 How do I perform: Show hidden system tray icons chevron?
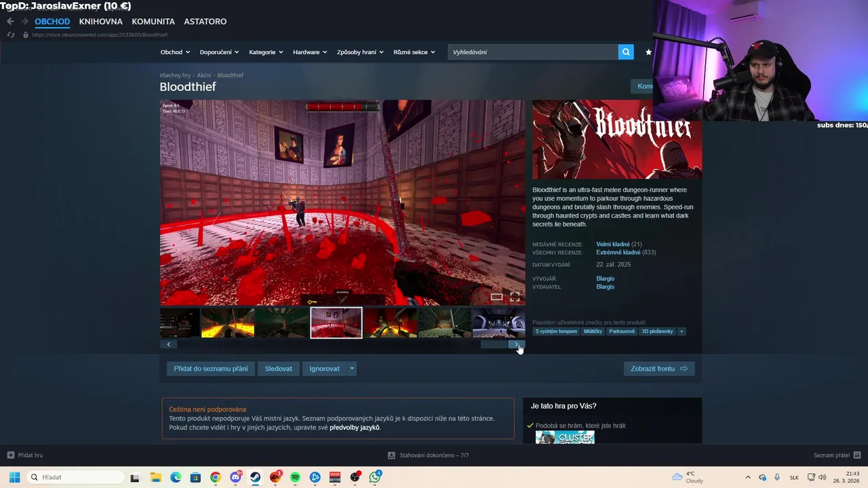click(x=748, y=477)
